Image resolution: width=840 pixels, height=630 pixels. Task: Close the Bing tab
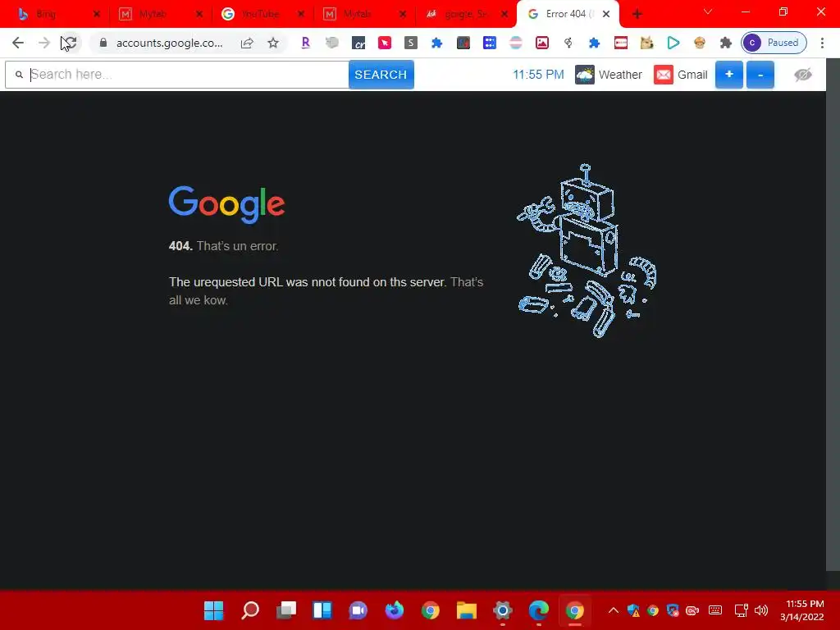[97, 14]
